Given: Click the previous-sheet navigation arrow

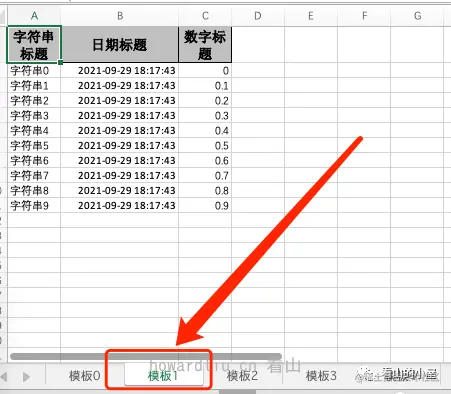Looking at the screenshot, I should [4, 377].
